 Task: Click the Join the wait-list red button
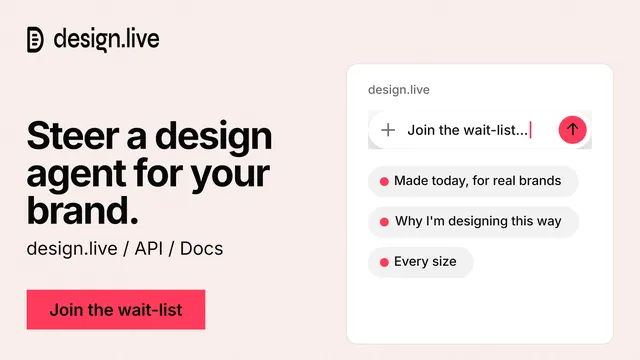click(116, 310)
